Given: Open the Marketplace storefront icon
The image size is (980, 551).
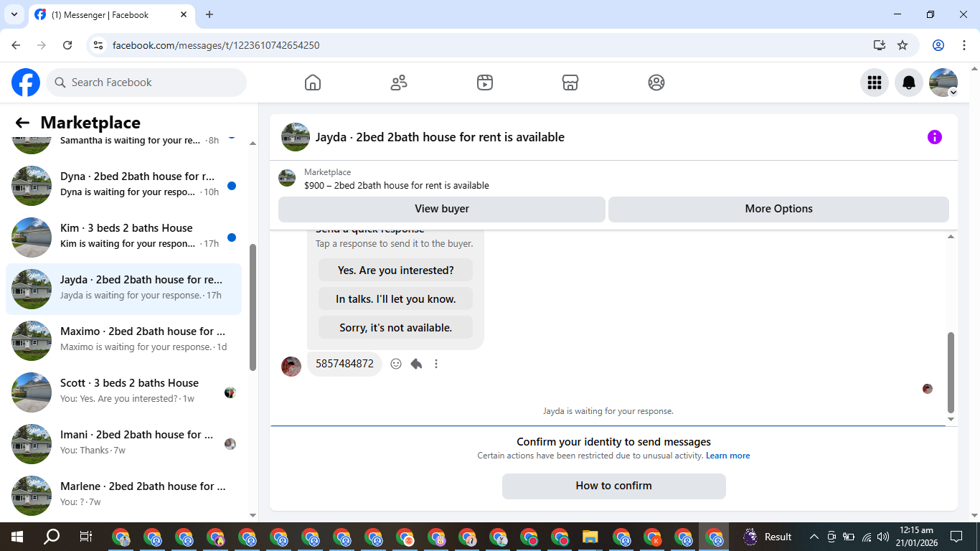Looking at the screenshot, I should point(570,83).
